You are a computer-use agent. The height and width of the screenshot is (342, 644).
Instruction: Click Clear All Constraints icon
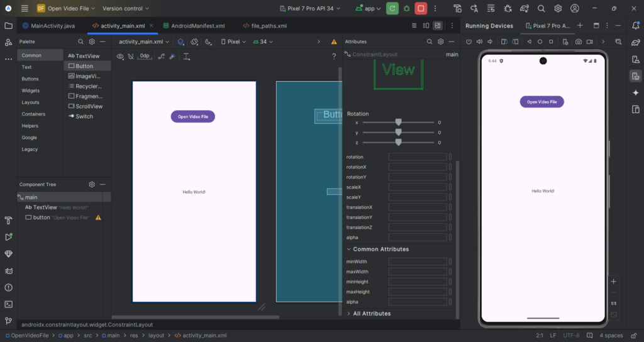pos(162,56)
